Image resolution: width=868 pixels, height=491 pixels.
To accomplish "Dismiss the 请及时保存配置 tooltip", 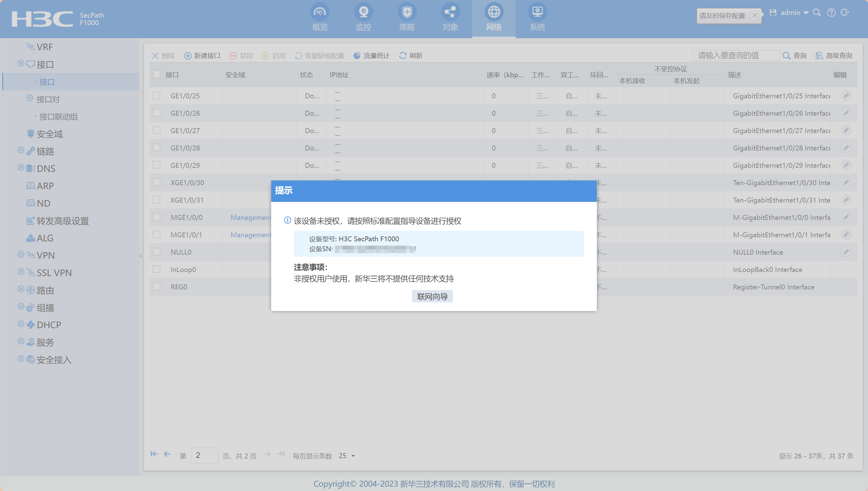I will pos(755,16).
